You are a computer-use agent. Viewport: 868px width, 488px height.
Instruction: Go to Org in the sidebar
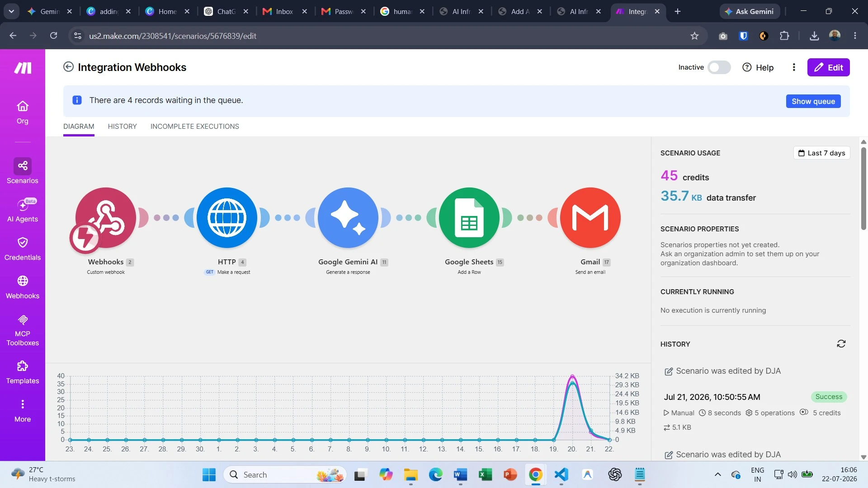click(23, 113)
